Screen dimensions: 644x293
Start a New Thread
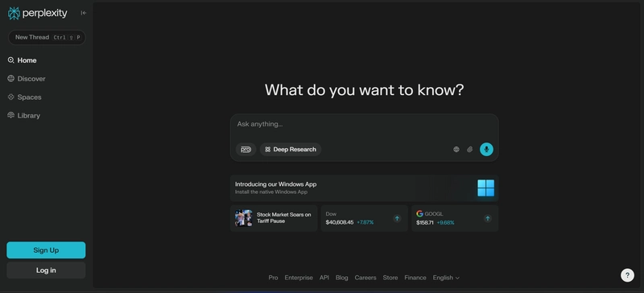(47, 37)
